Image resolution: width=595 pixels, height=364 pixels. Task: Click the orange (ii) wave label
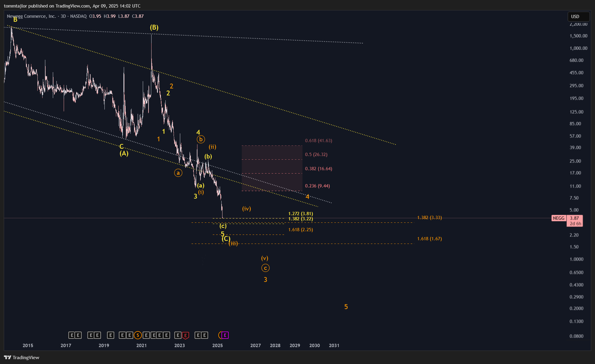213,147
